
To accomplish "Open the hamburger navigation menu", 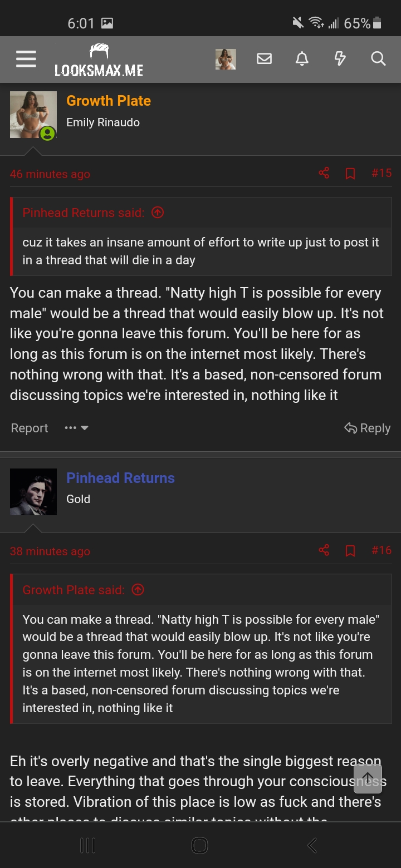I will point(26,59).
